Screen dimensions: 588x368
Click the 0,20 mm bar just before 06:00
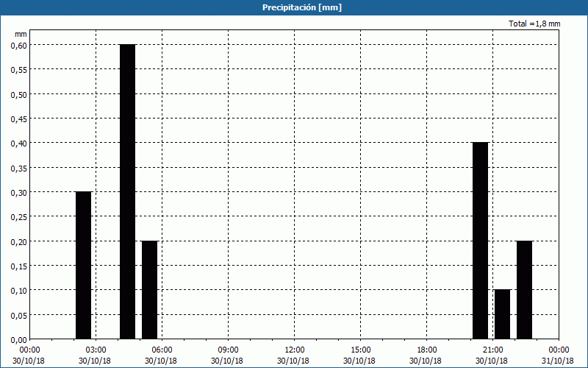tap(150, 290)
